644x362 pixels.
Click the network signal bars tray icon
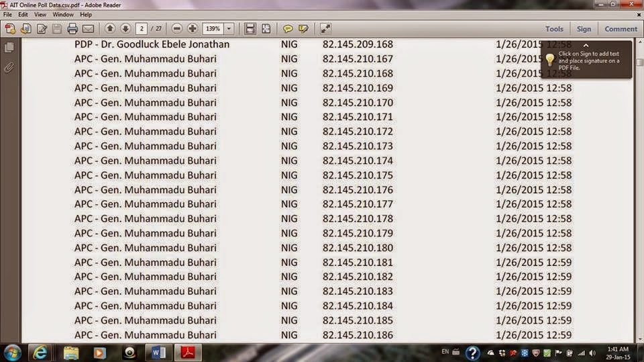click(x=581, y=353)
